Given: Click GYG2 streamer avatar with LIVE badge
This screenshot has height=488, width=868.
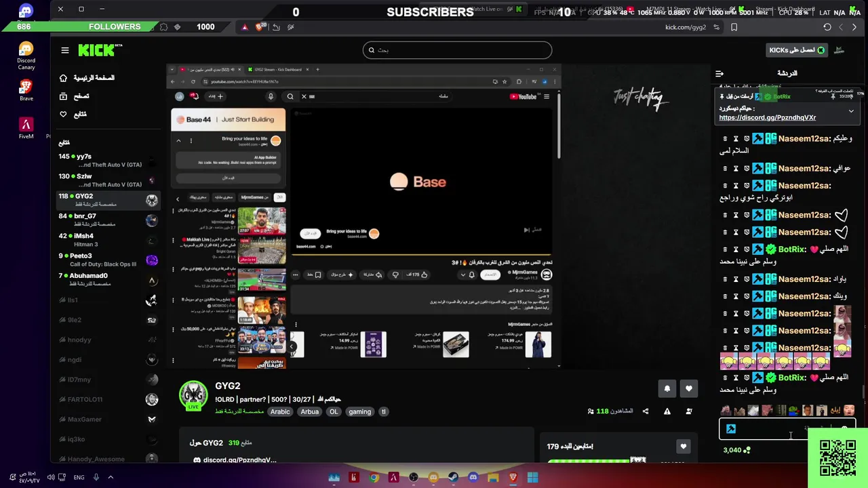Looking at the screenshot, I should click(193, 395).
